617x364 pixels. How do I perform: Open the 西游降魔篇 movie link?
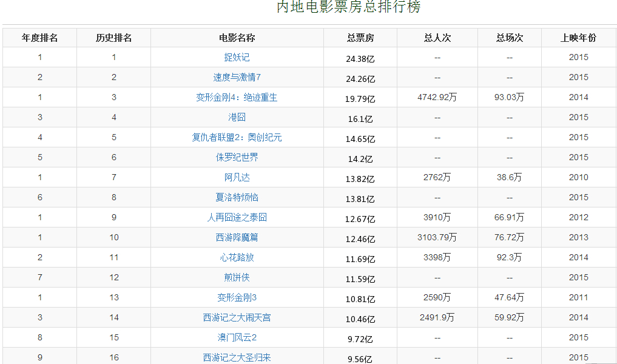click(237, 238)
